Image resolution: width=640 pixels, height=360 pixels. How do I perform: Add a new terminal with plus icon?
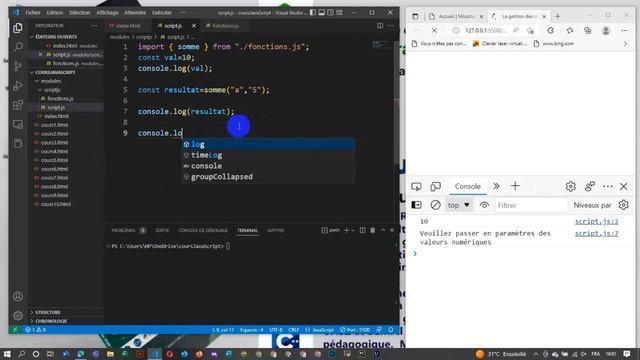pos(346,230)
